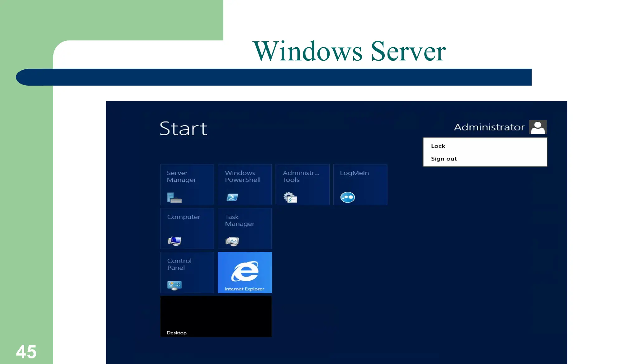Screen dimensions: 638x364
Task: Open the Control Panel tile
Action: [187, 272]
